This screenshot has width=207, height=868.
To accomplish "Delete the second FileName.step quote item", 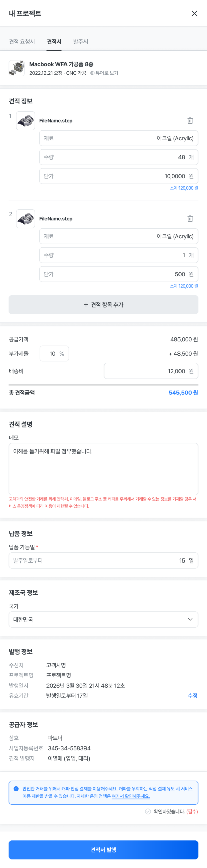I will coord(190,218).
